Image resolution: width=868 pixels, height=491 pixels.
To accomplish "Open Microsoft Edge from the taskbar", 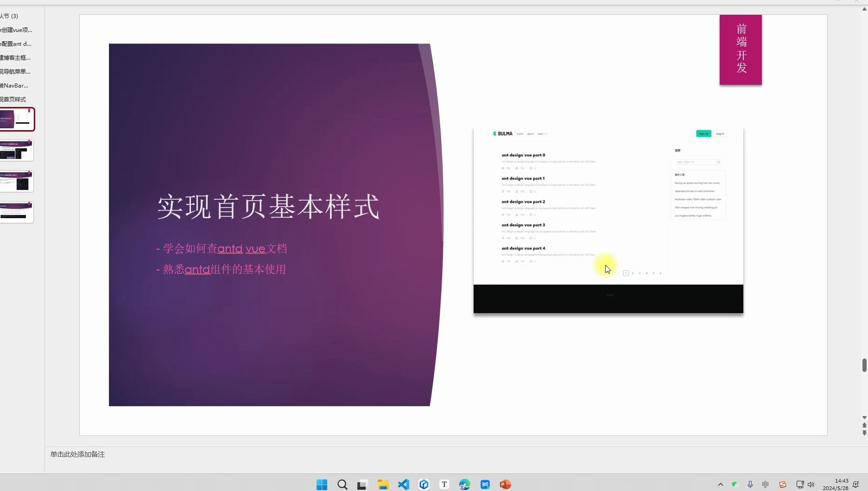I will [x=464, y=485].
